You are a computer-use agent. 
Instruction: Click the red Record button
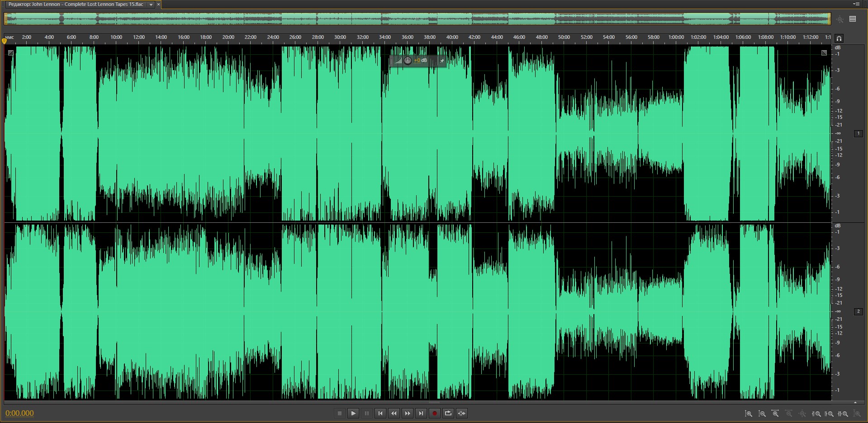[435, 413]
